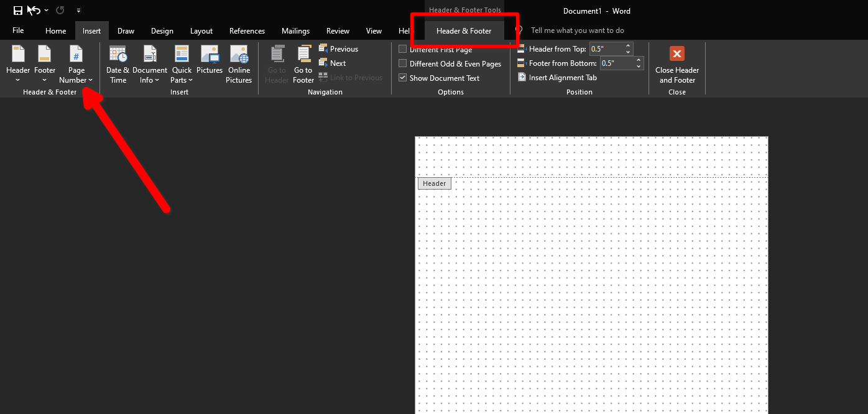Decrease Footer from Bottom with down arrow
This screenshot has height=414, width=868.
pyautogui.click(x=639, y=67)
